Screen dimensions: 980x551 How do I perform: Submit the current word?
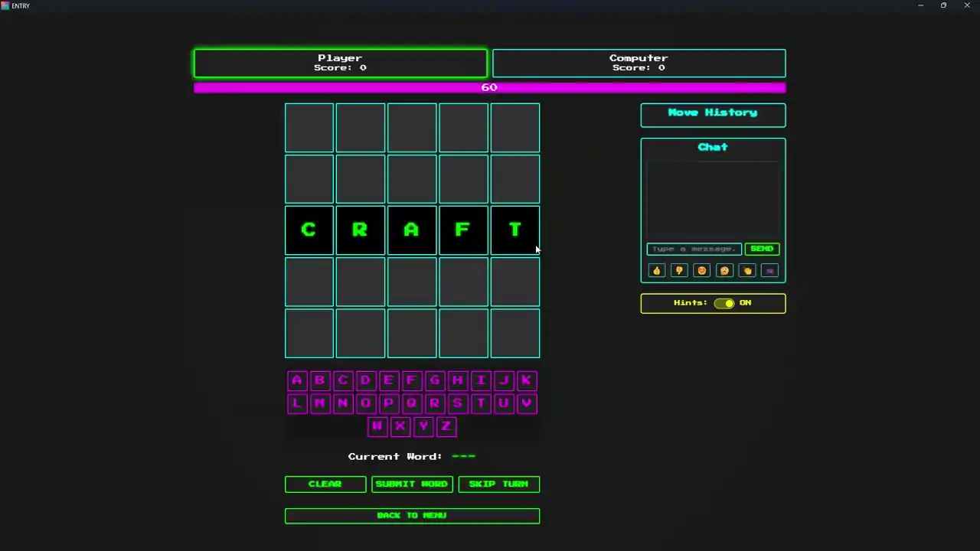(x=412, y=484)
